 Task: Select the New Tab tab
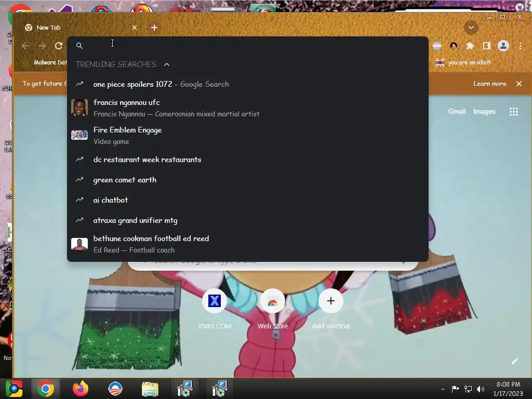tap(79, 28)
